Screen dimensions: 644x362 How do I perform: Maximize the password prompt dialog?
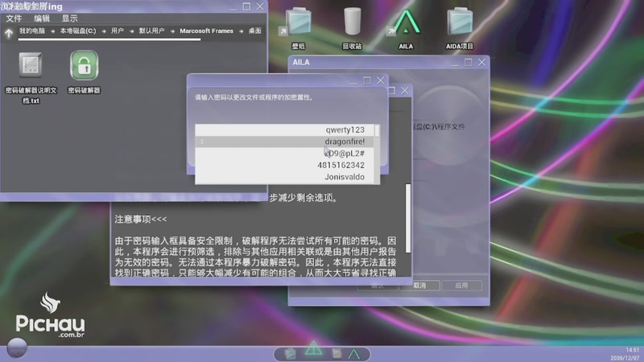pos(367,80)
